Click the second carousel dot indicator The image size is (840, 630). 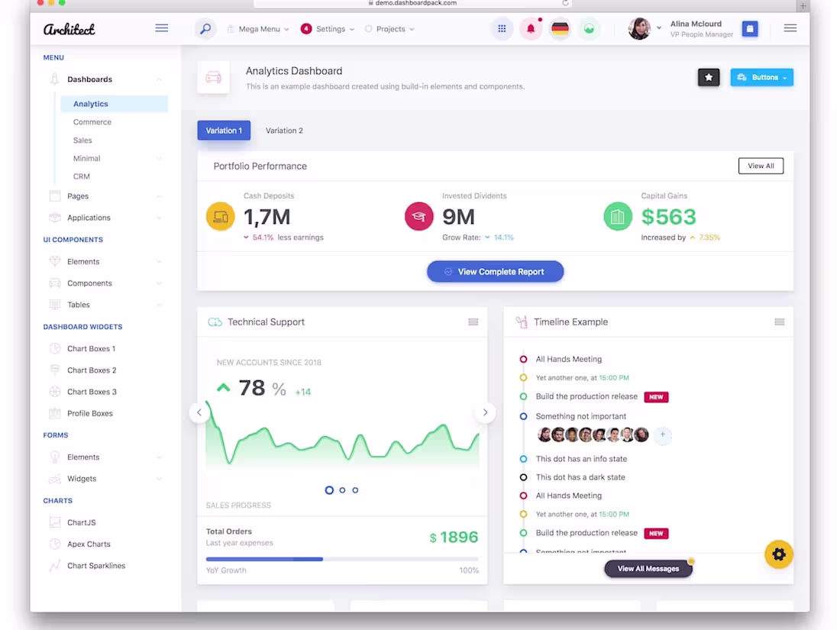pos(341,490)
